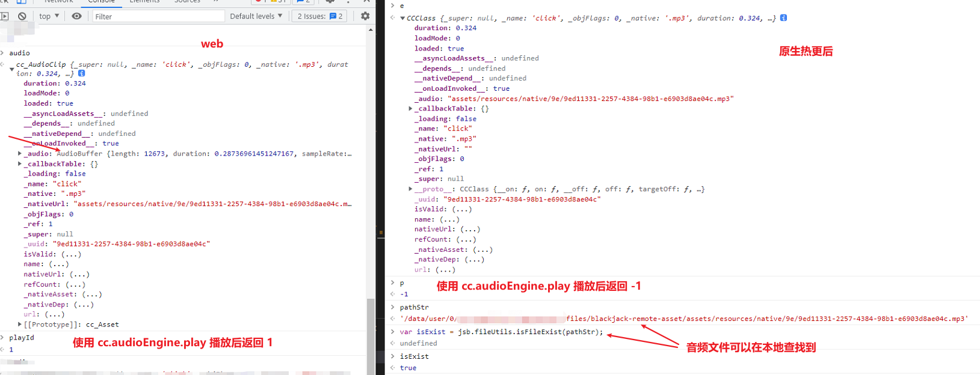
Task: Invoke _nativeAsset getter in cc_AudioClip
Action: point(92,294)
